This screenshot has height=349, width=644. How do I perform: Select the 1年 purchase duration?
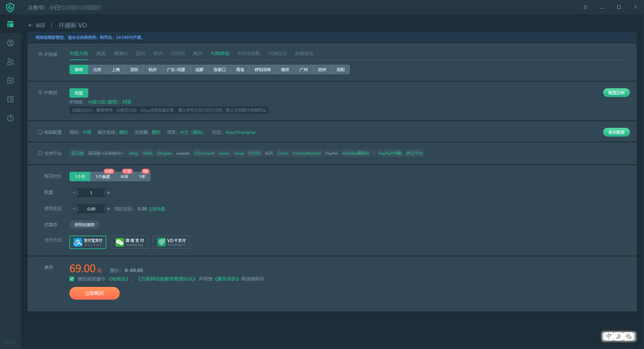(142, 177)
